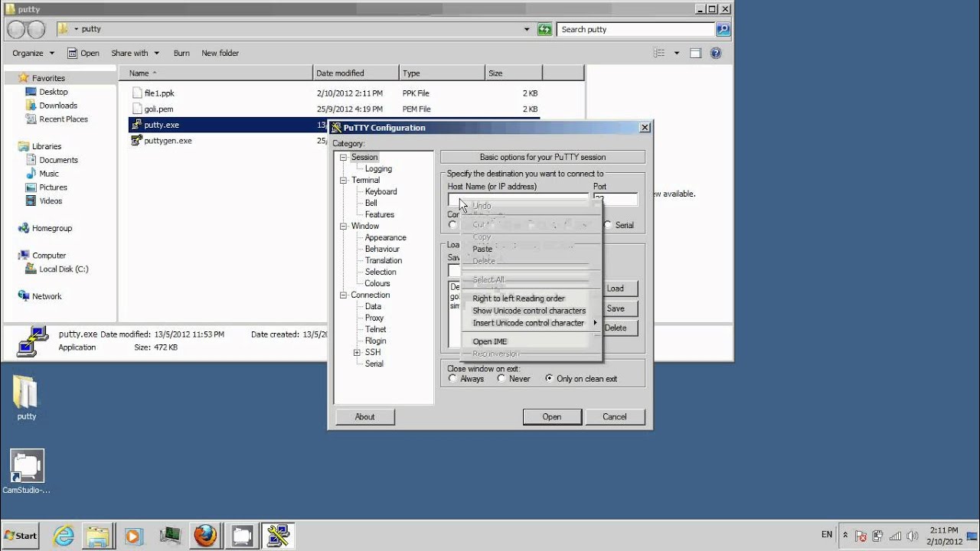Open the Music library
The width and height of the screenshot is (980, 551).
49,174
